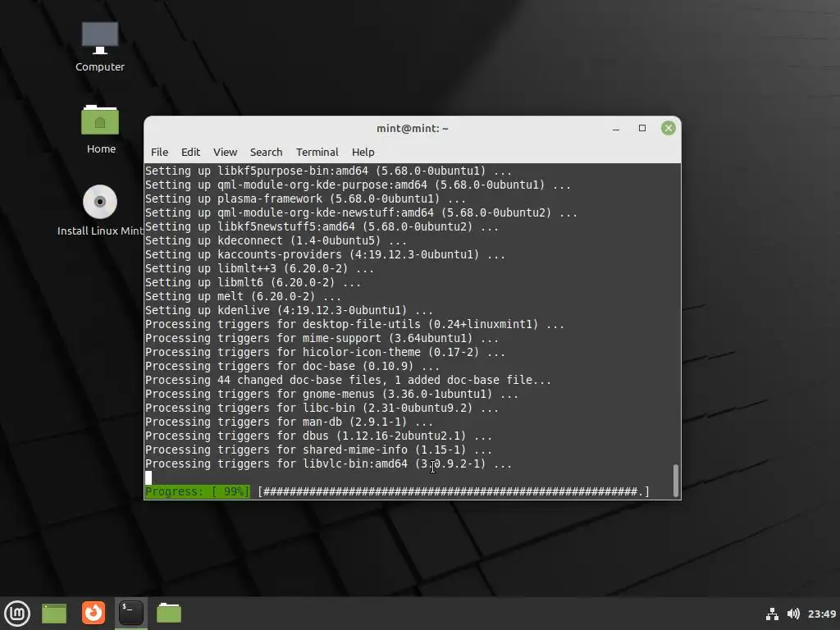Click "Processing triggers for mime-support" line
This screenshot has width=840, height=630.
pyautogui.click(x=322, y=338)
